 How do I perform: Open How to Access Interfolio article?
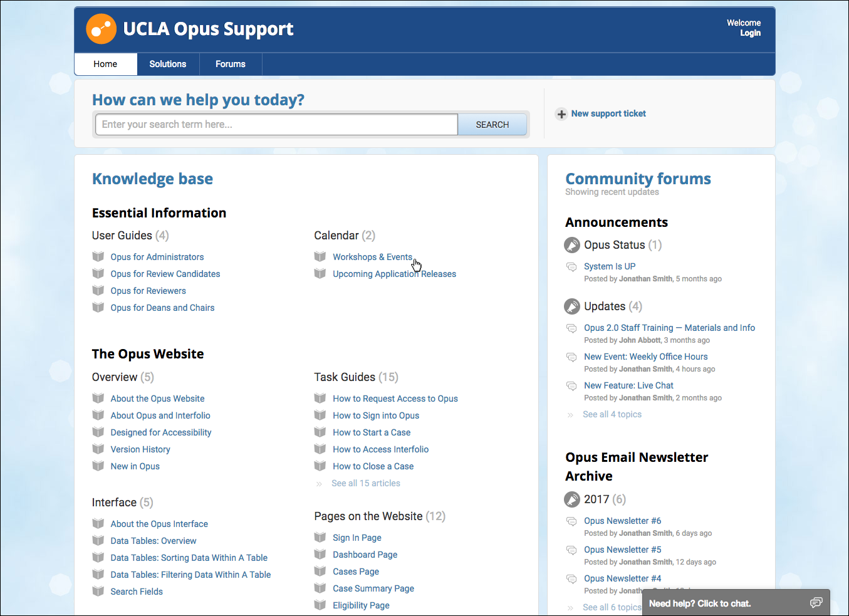click(x=381, y=449)
